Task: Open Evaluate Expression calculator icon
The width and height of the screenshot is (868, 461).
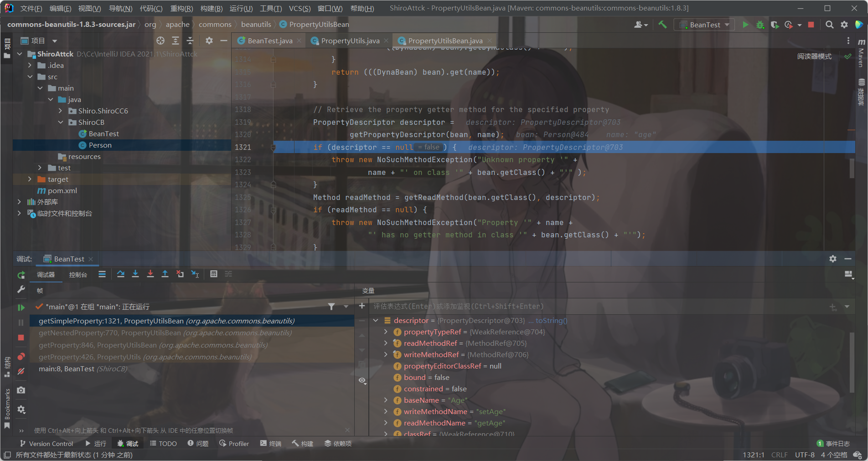Action: 213,274
